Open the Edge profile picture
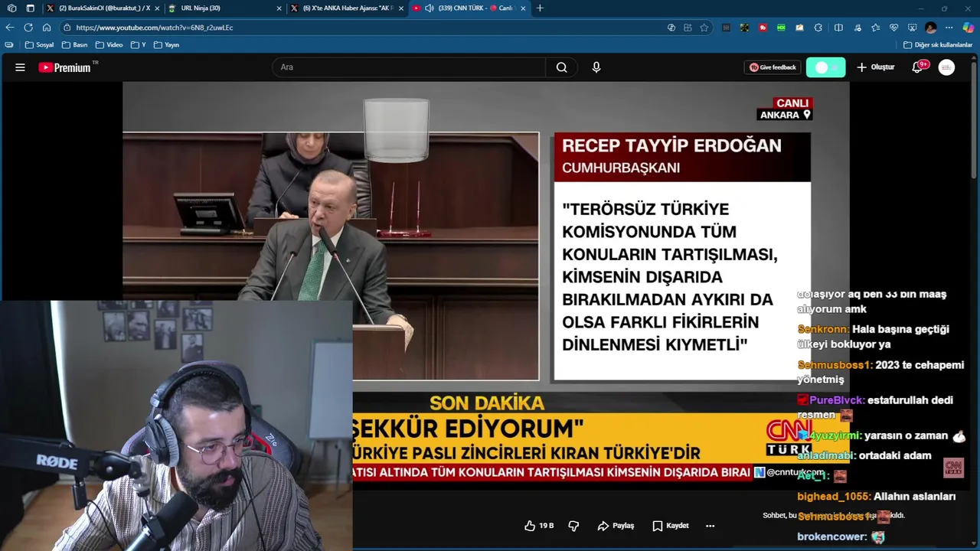980x551 pixels. click(930, 28)
